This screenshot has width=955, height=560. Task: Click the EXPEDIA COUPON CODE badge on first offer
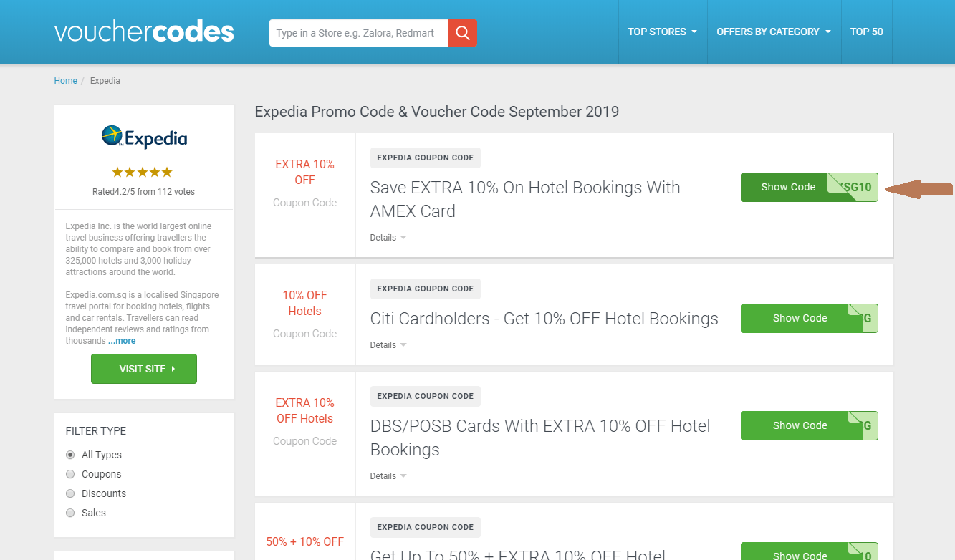(425, 158)
